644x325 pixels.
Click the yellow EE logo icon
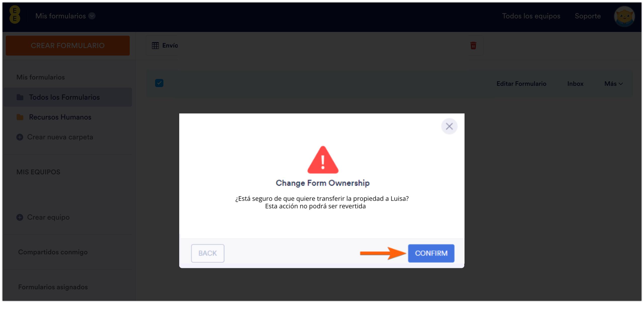tap(15, 15)
